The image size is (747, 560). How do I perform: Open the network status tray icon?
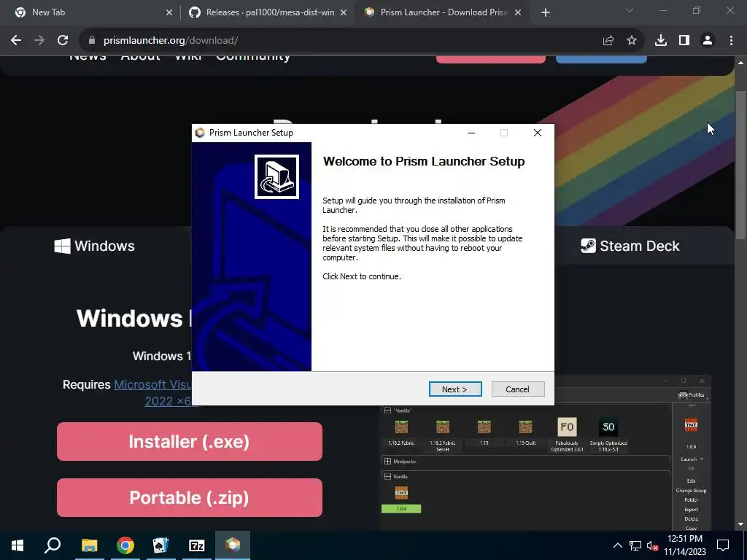click(635, 545)
